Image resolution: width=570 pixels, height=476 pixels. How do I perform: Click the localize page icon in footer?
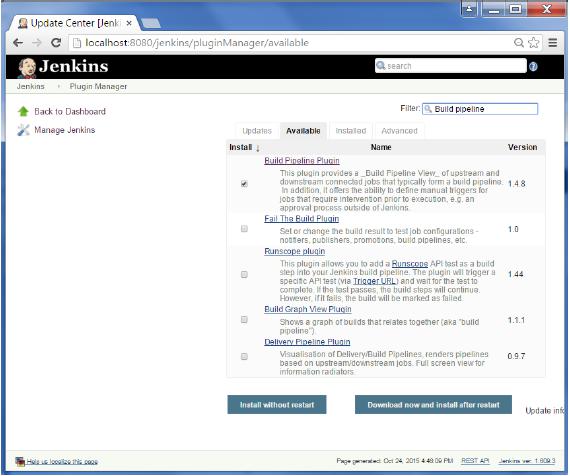[x=20, y=461]
